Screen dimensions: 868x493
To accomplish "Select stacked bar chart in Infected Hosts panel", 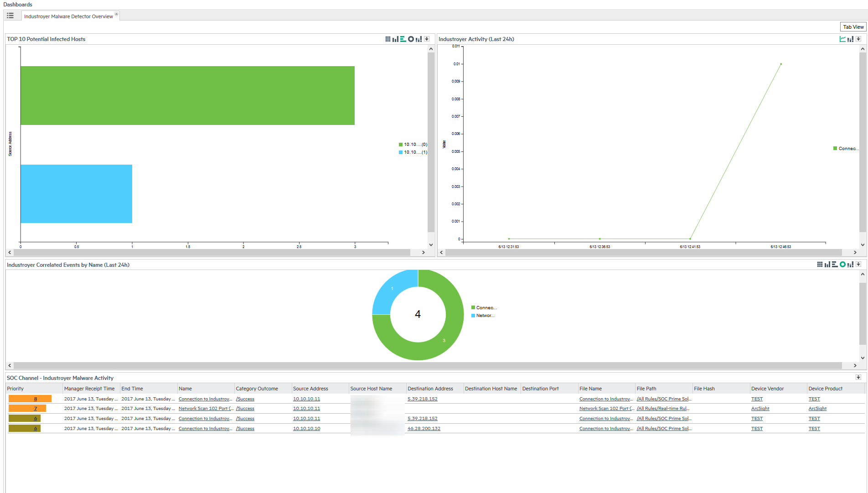I will pyautogui.click(x=418, y=39).
